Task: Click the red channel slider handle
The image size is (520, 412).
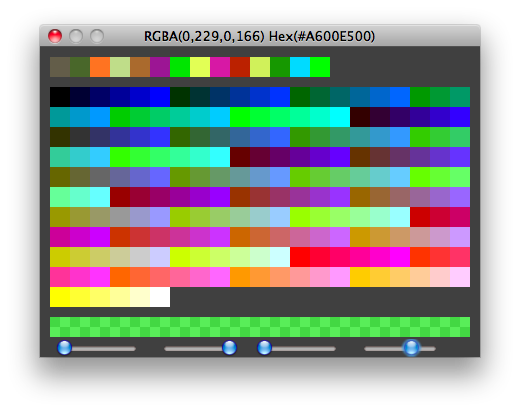Action: point(64,348)
